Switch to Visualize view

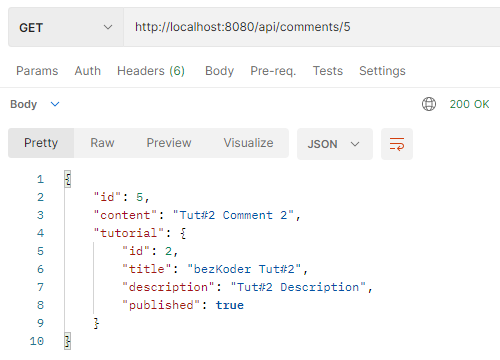[248, 143]
